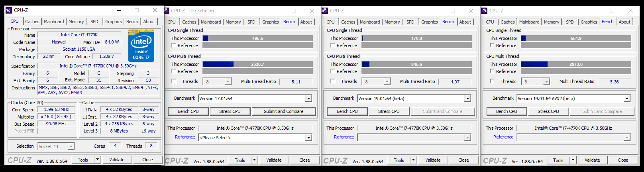Open Memory tab in the ID 3ehe5m window

[233, 22]
